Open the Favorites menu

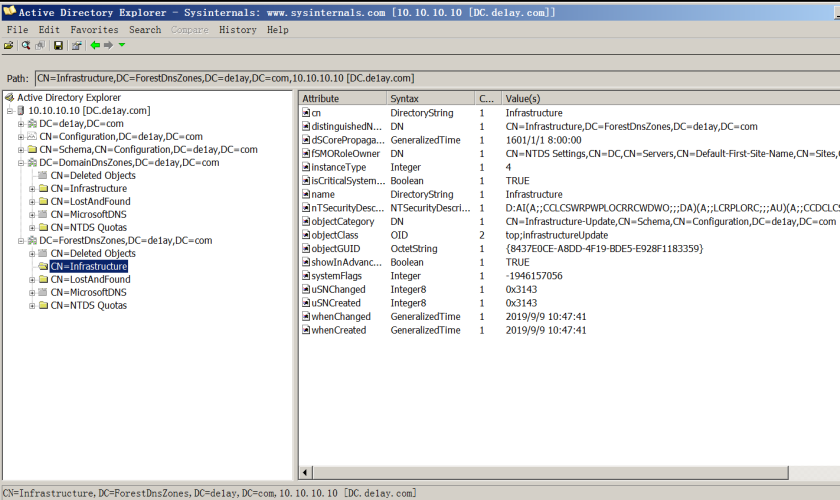94,30
